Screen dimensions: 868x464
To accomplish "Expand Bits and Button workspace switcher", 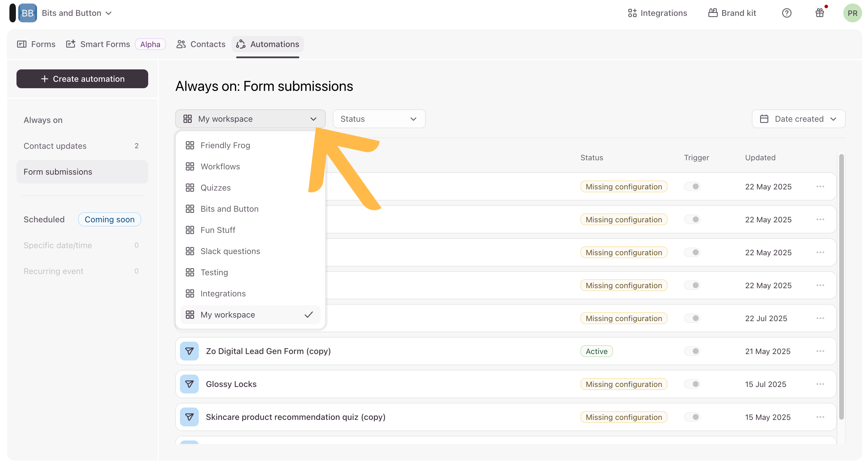I will [77, 13].
